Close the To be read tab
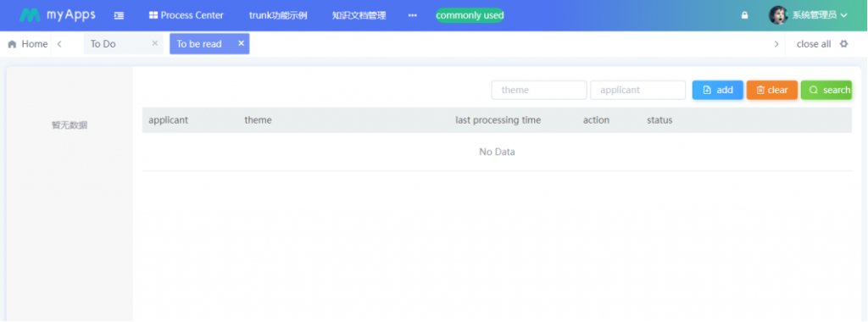The width and height of the screenshot is (868, 322). pos(241,43)
